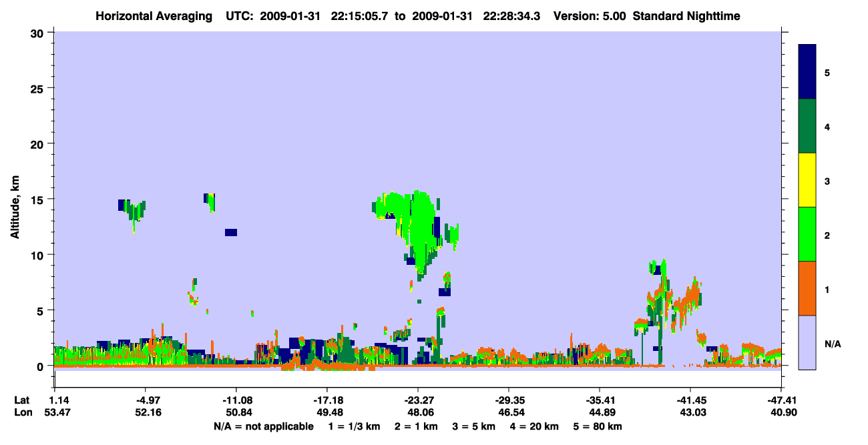Click the 'Lat' row label
The image size is (868, 445).
coord(21,400)
